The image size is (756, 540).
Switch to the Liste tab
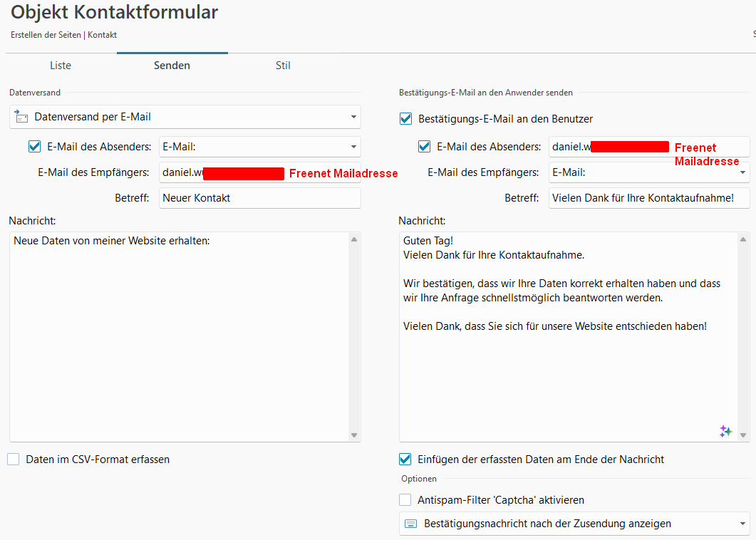(61, 66)
